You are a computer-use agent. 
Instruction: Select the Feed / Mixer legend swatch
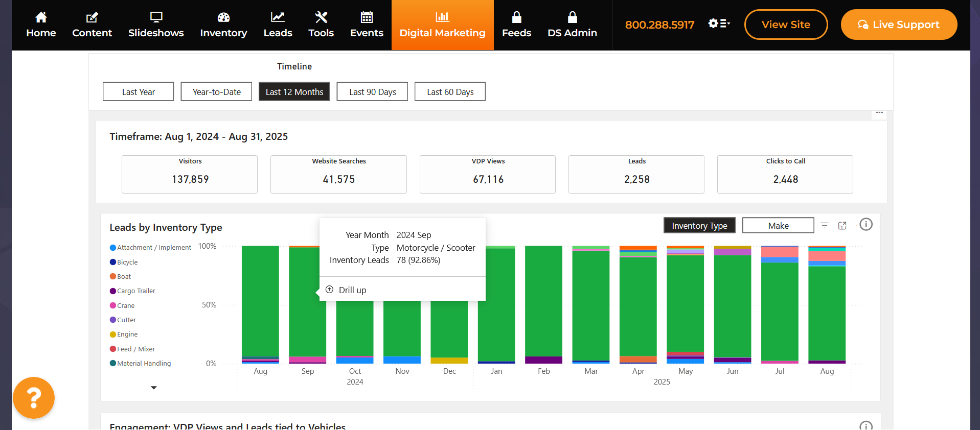pyautogui.click(x=113, y=349)
